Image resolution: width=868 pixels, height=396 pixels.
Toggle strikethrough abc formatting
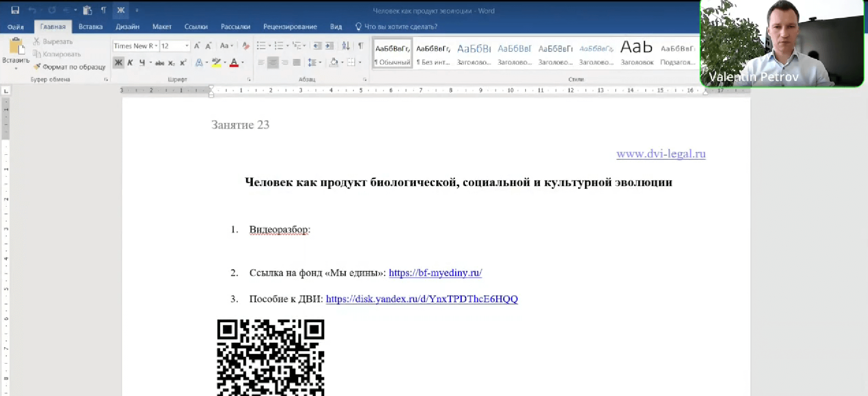(159, 63)
